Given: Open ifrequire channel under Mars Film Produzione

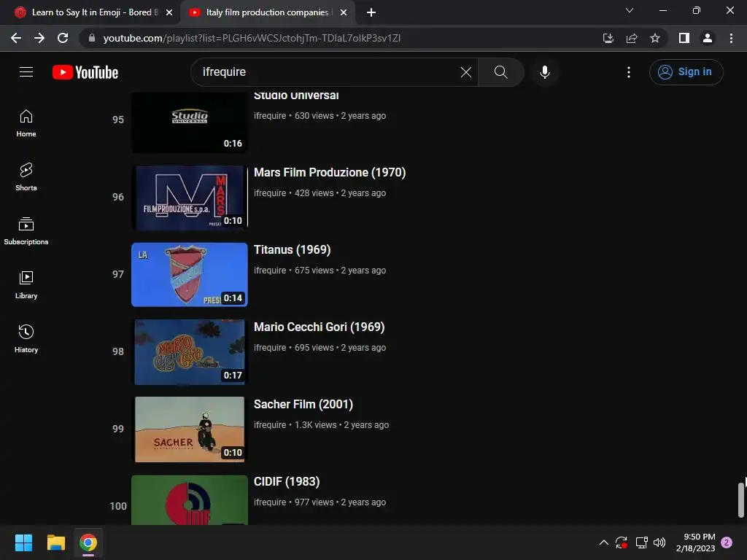Looking at the screenshot, I should click(270, 192).
